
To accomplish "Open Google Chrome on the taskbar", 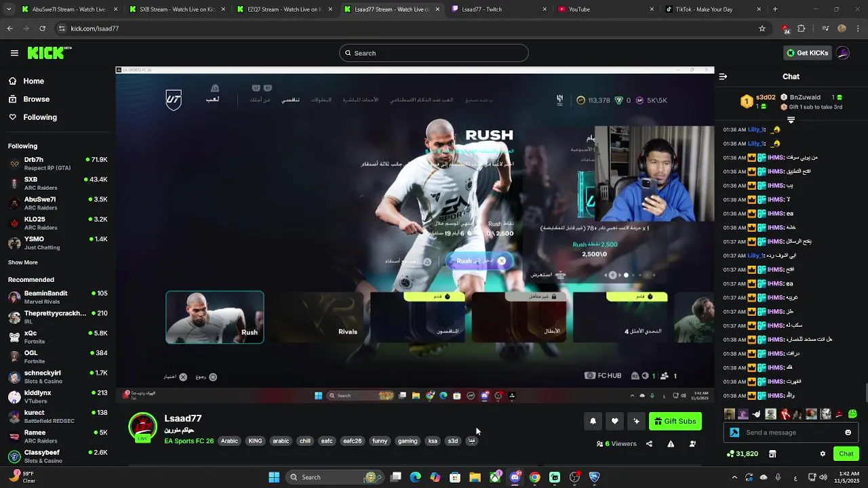I will point(534,477).
